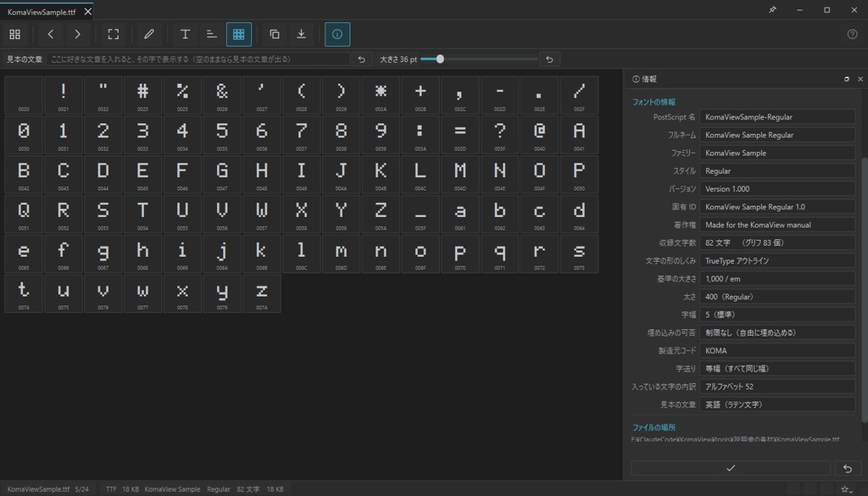Click the 字送り value 等幅

[x=777, y=368]
